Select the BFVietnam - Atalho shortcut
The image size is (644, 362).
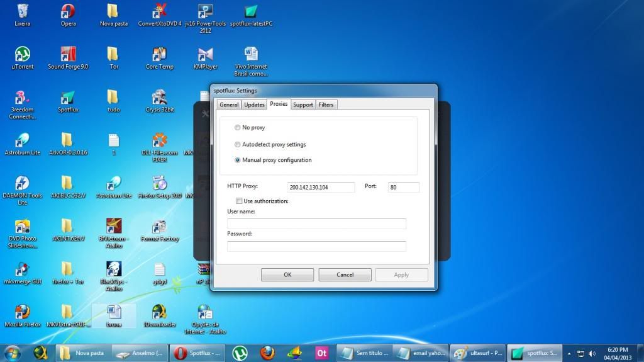coord(114,233)
